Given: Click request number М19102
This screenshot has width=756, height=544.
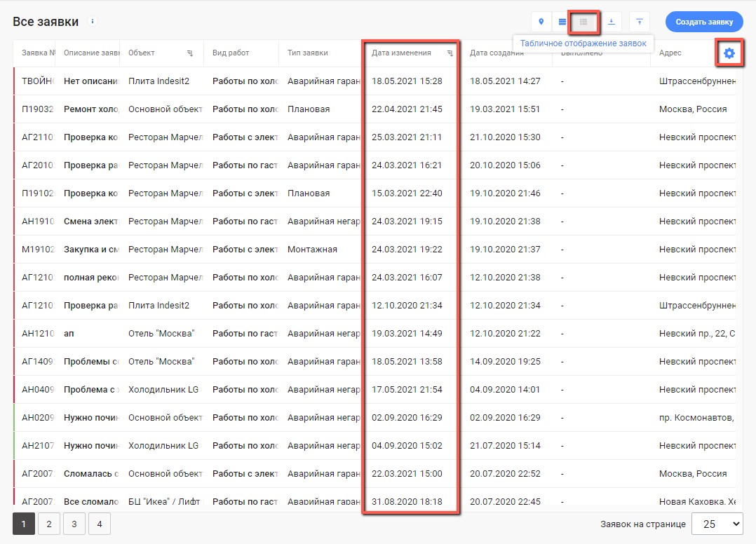Looking at the screenshot, I should pos(38,249).
